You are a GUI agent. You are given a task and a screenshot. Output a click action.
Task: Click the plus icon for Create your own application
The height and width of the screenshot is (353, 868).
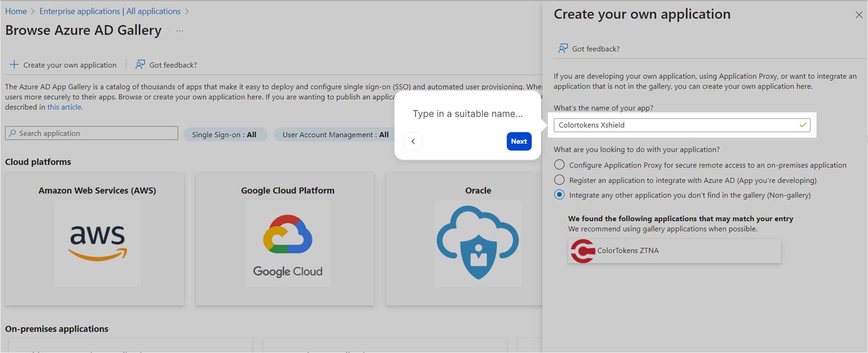click(14, 64)
